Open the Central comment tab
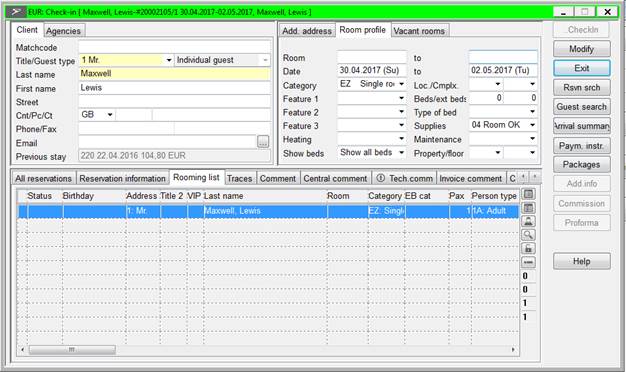 point(335,178)
